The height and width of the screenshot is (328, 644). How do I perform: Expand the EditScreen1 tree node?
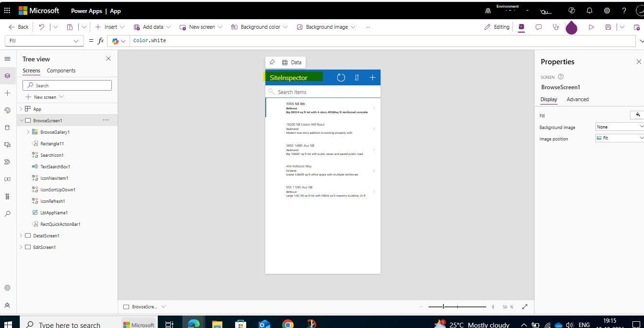pos(21,247)
